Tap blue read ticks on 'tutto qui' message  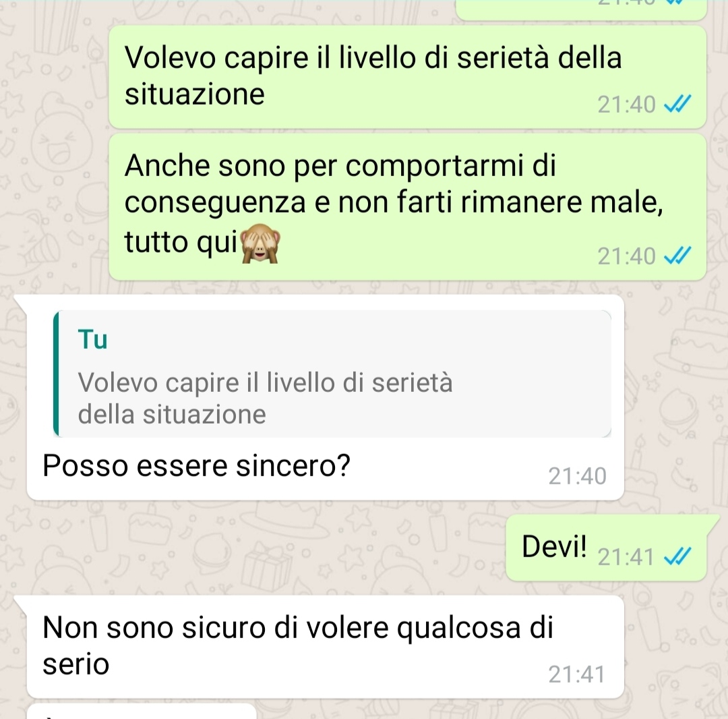point(678,256)
